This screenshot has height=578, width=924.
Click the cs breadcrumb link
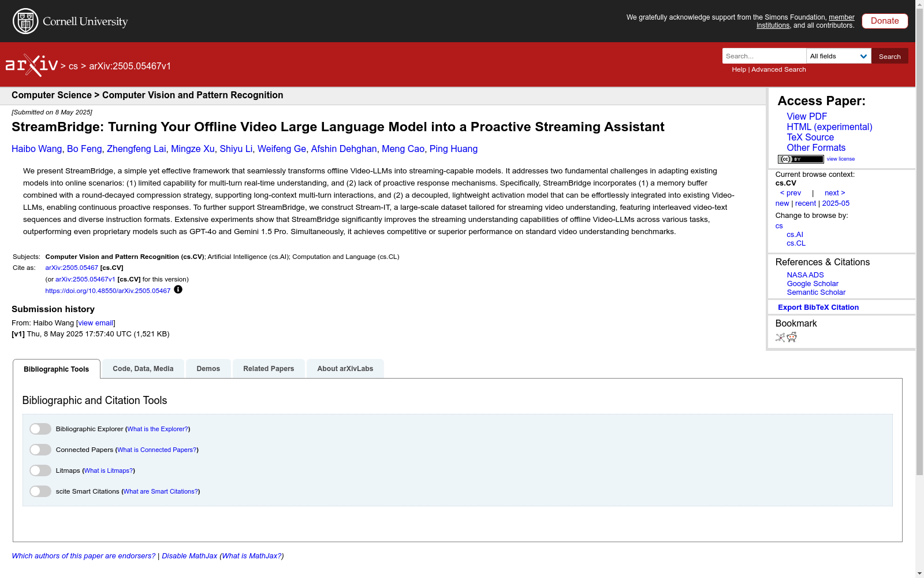point(73,66)
